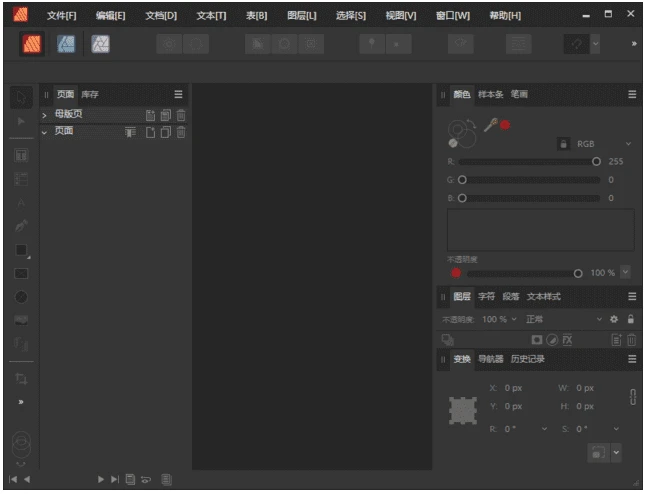Open the layer FX effects
The height and width of the screenshot is (494, 645).
[x=567, y=340]
